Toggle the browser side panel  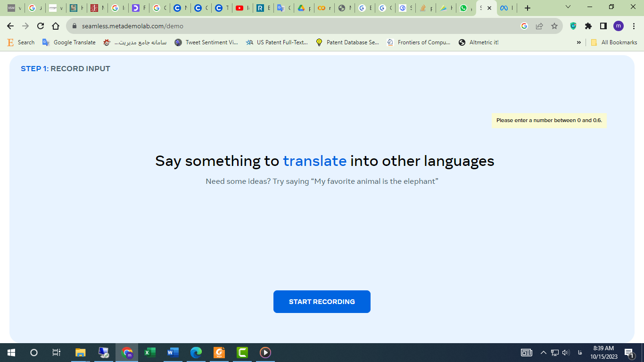click(603, 26)
